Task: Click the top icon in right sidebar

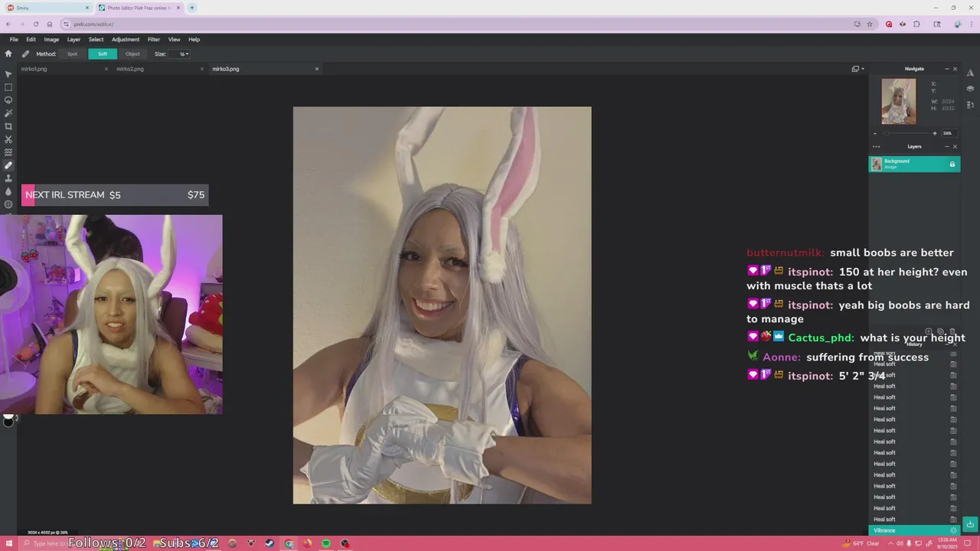Action: pyautogui.click(x=970, y=73)
